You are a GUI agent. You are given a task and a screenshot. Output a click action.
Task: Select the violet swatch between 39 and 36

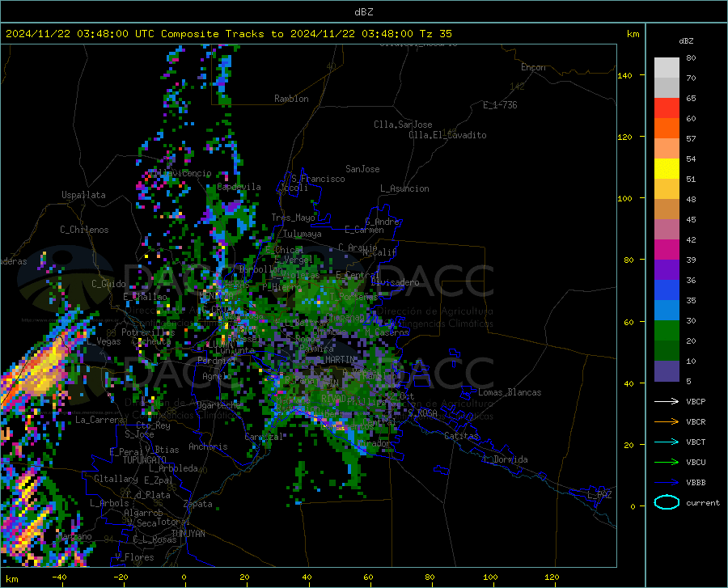(667, 269)
